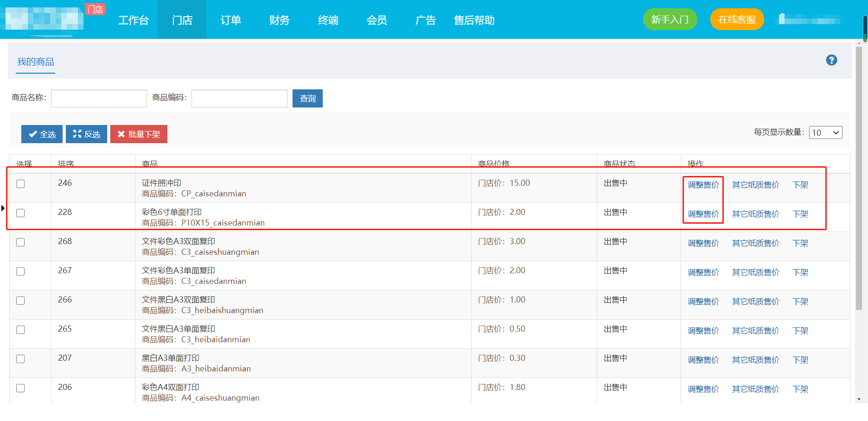This screenshot has height=421, width=868.
Task: Click 下架 for 彩色6寸单面打印
Action: [800, 214]
